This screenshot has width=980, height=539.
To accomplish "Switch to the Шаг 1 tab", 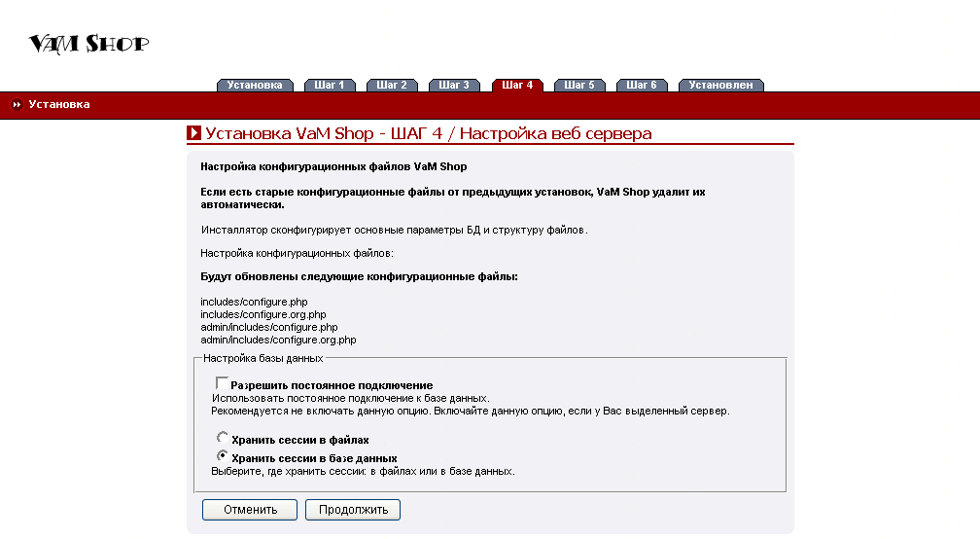I will click(330, 85).
